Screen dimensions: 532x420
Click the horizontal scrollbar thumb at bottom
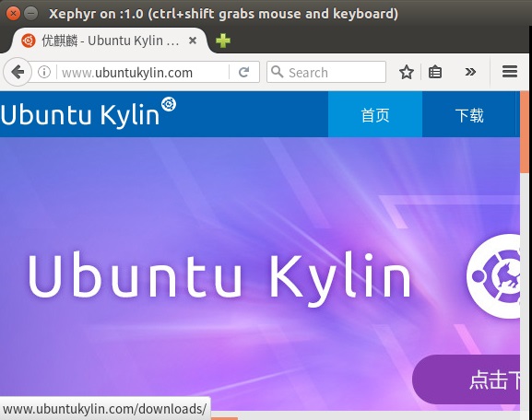click(x=224, y=419)
